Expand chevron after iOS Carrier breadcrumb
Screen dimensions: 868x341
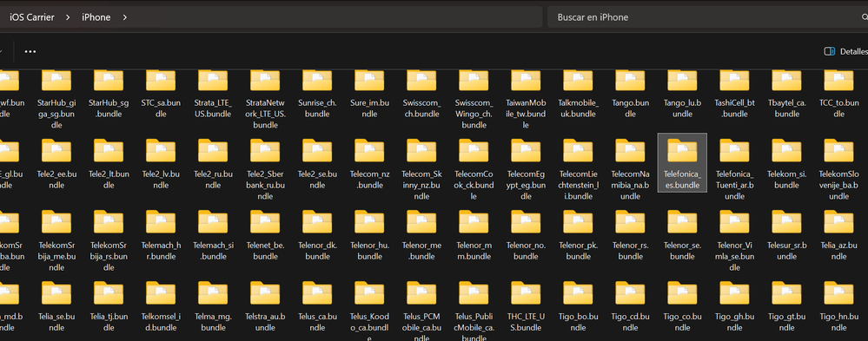[68, 17]
